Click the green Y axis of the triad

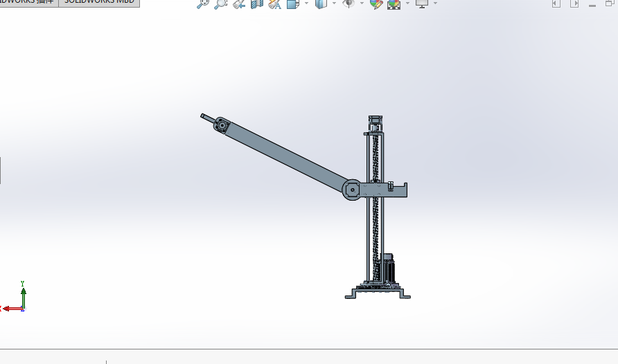point(24,298)
